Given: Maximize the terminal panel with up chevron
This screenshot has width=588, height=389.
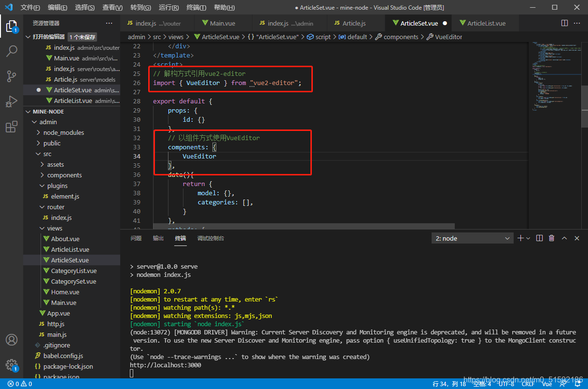Looking at the screenshot, I should click(564, 238).
